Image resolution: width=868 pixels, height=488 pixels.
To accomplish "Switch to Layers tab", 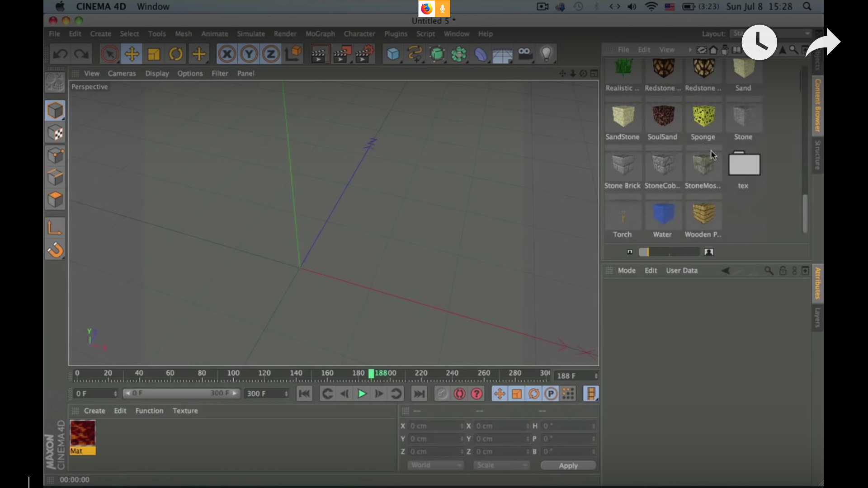I will tap(817, 318).
